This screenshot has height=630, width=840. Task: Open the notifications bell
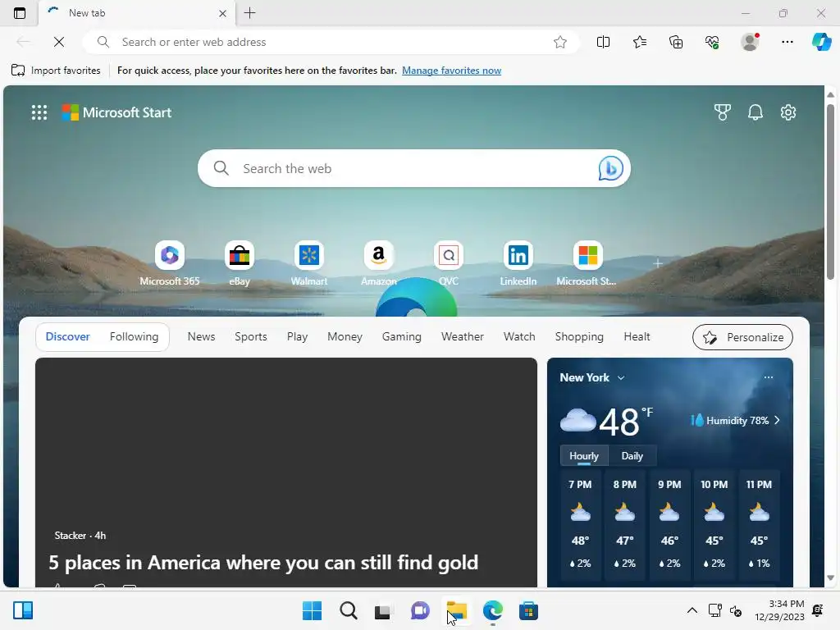[756, 112]
